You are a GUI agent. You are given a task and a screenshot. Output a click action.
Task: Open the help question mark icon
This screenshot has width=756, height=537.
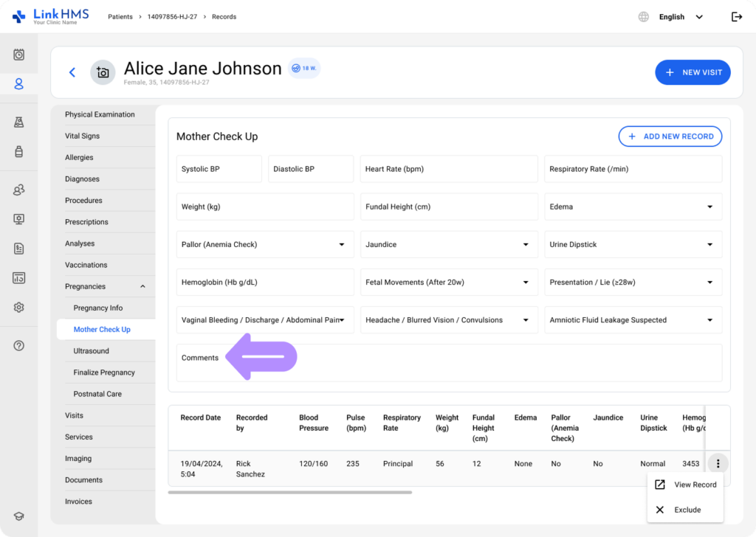19,346
